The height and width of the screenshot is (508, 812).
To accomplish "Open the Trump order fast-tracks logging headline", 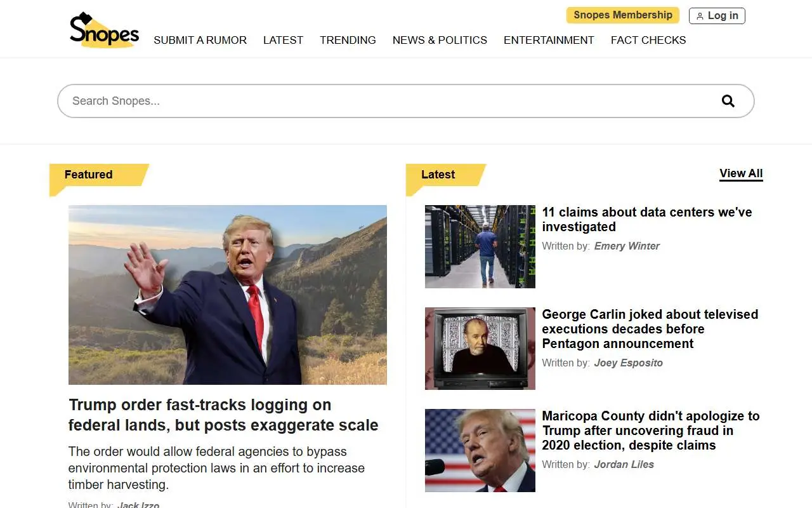I will pos(223,415).
